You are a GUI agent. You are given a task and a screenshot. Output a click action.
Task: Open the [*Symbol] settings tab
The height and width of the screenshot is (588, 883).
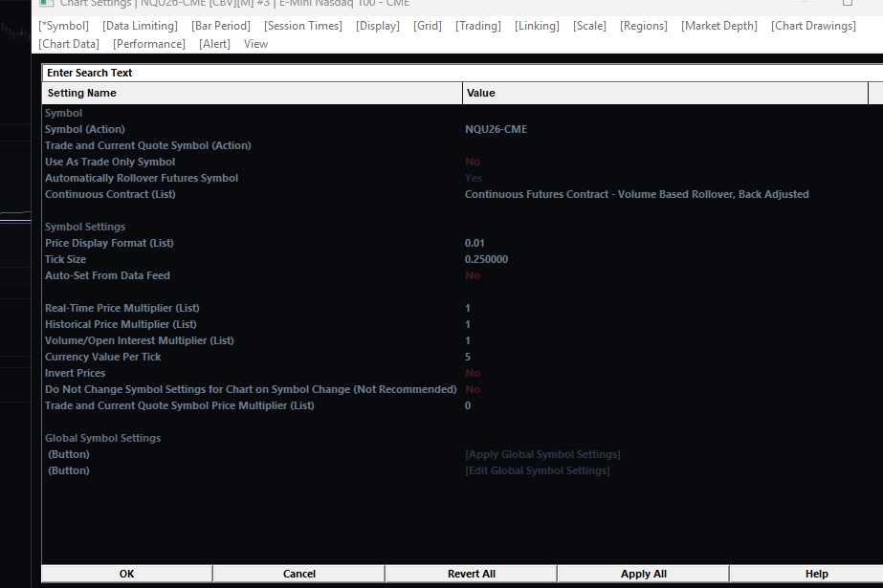(64, 26)
